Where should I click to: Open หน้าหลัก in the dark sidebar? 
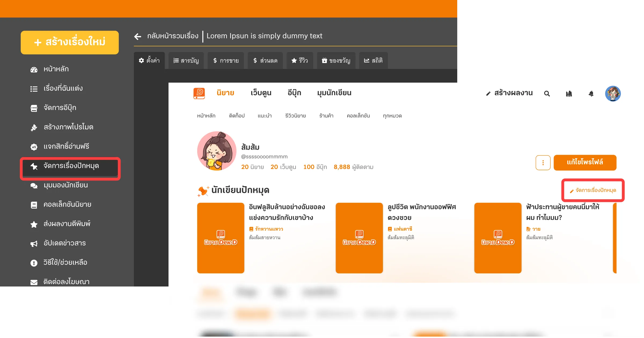click(56, 69)
